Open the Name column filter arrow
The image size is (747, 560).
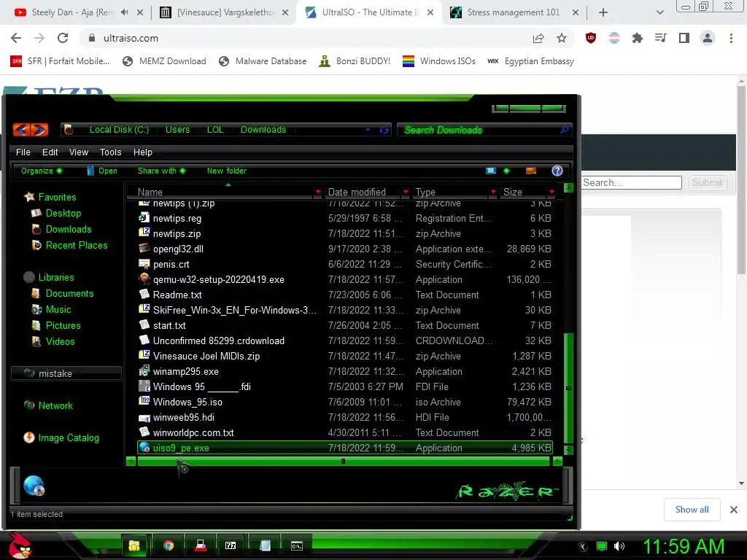[x=318, y=192]
